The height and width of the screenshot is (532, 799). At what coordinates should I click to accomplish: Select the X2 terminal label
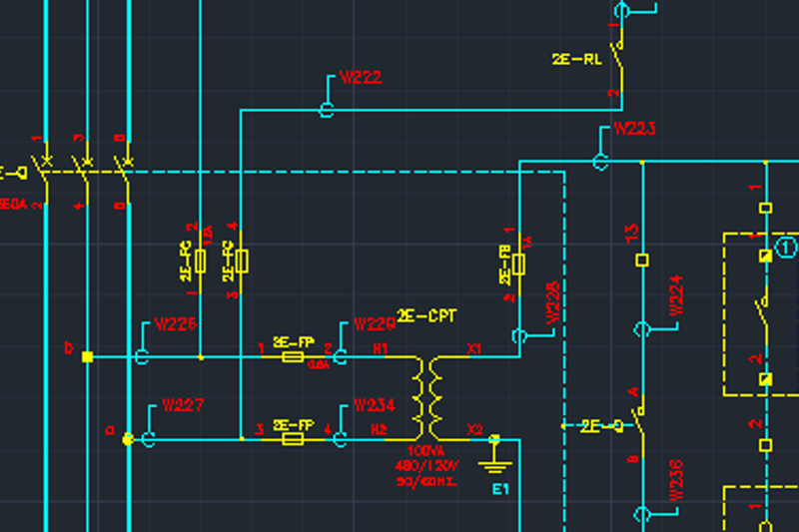tap(475, 429)
